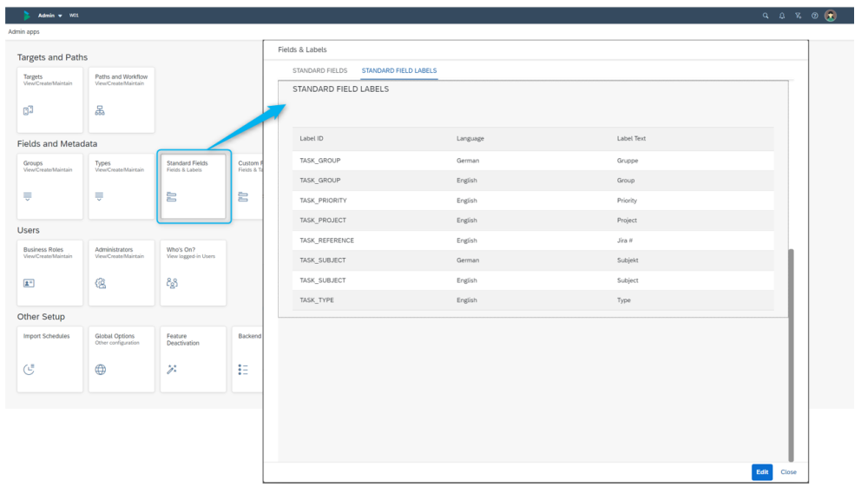Image resolution: width=868 pixels, height=494 pixels.
Task: Click the Gruppe label text cell
Action: tap(628, 161)
